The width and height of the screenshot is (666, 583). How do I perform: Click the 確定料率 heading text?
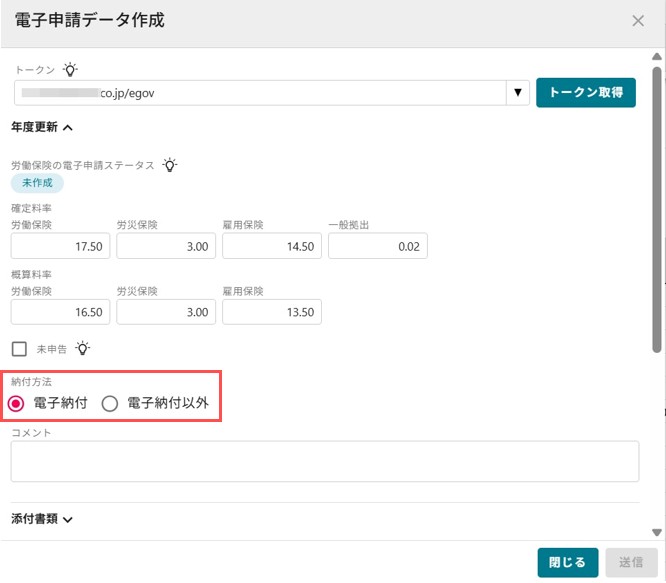pyautogui.click(x=31, y=208)
